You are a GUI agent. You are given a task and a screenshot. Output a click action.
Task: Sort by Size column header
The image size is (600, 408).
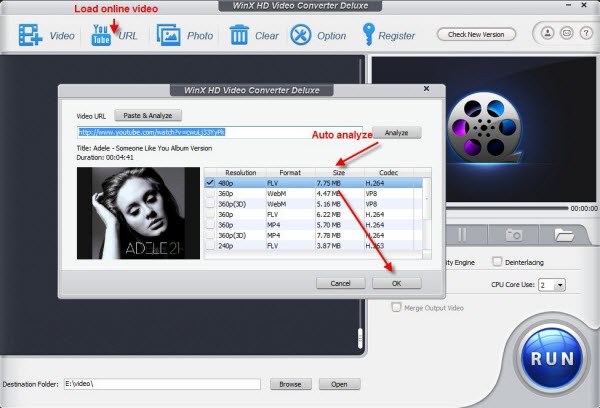(x=339, y=173)
